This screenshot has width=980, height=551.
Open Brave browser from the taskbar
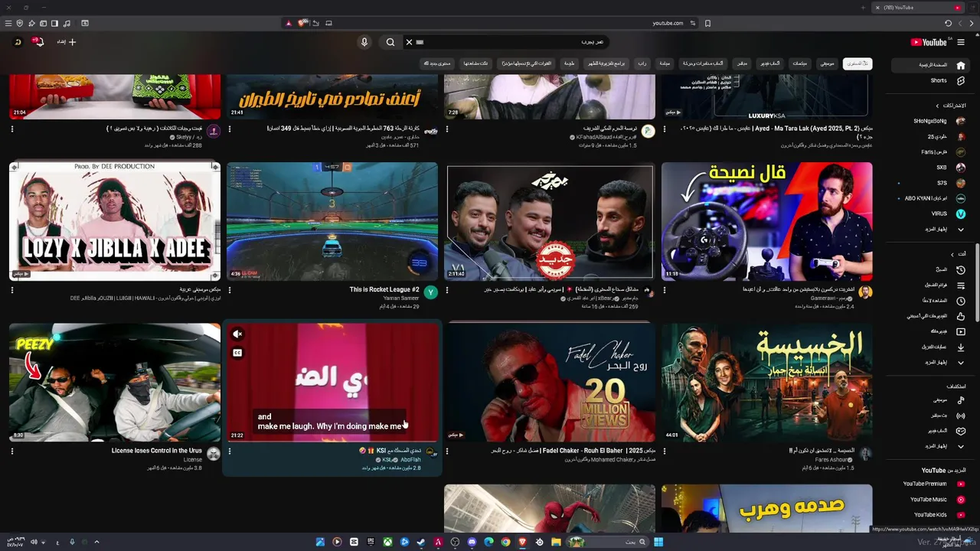tap(522, 542)
